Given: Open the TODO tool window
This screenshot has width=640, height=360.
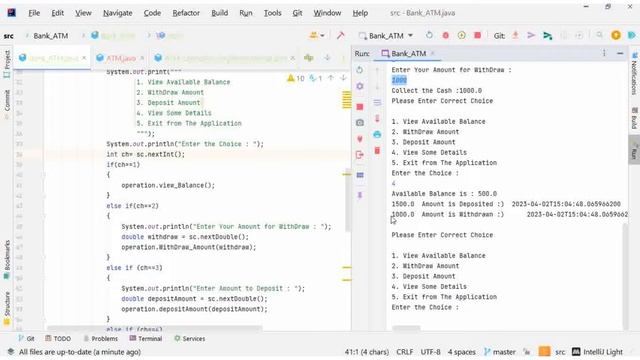Looking at the screenshot, I should tap(58, 338).
